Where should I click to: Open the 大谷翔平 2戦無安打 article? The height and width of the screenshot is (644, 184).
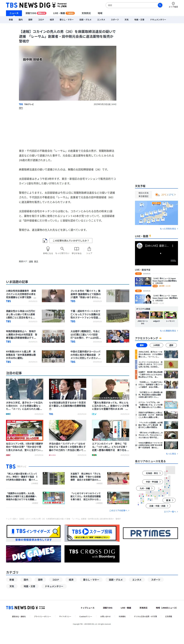100,336
